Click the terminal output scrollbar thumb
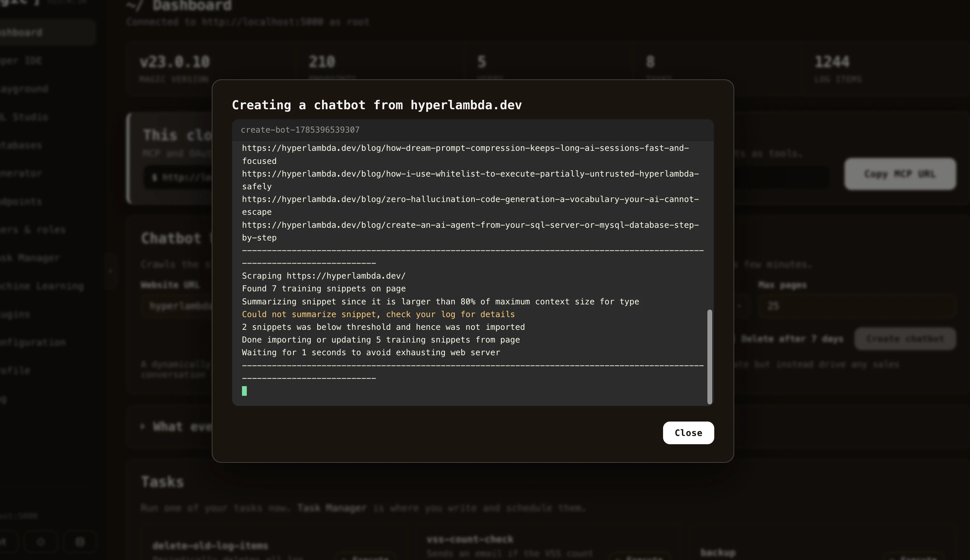970x560 pixels. 709,357
